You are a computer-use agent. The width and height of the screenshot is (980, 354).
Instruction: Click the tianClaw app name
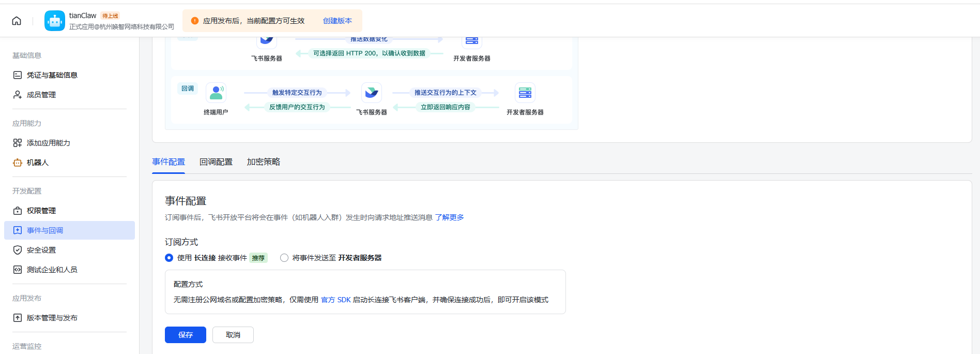click(83, 16)
